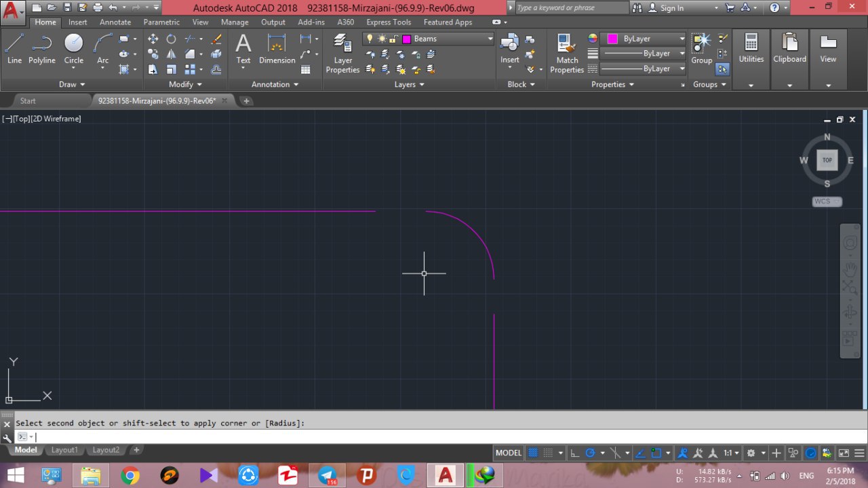Viewport: 868px width, 488px height.
Task: Expand the Modify panel
Action: point(185,84)
